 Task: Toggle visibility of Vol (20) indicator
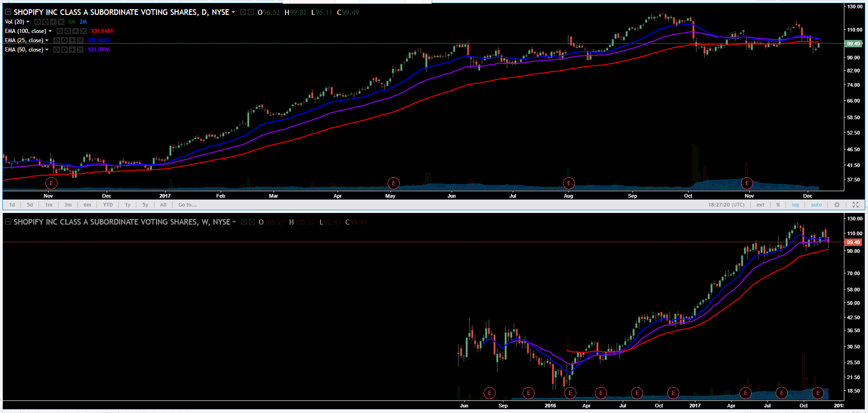(38, 22)
